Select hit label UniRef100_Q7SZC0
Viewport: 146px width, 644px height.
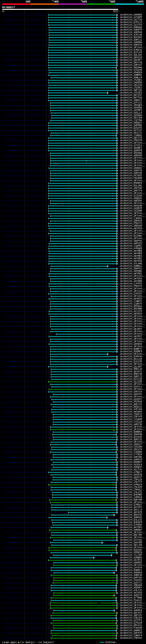(x=131, y=146)
